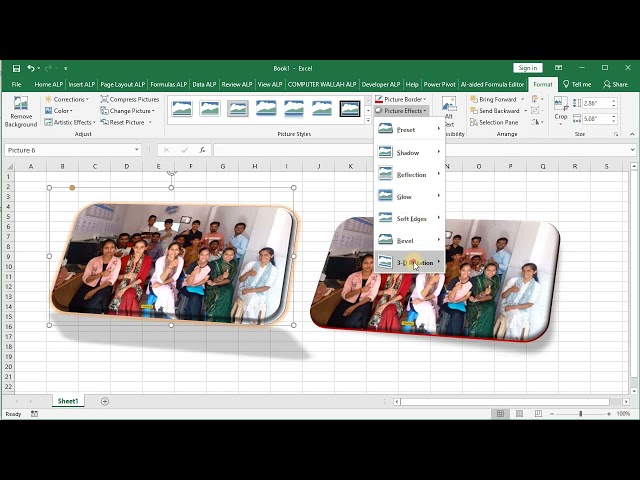This screenshot has height=480, width=640.
Task: Click Tell me search
Action: [x=577, y=84]
